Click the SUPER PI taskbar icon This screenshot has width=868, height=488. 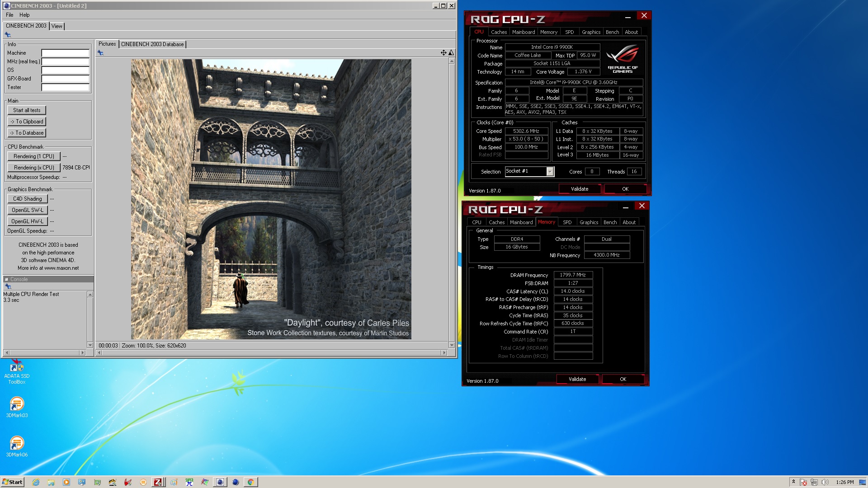pos(189,482)
